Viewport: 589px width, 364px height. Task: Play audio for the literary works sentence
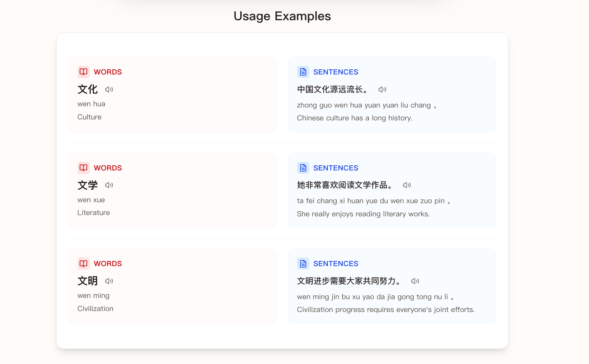tap(407, 185)
